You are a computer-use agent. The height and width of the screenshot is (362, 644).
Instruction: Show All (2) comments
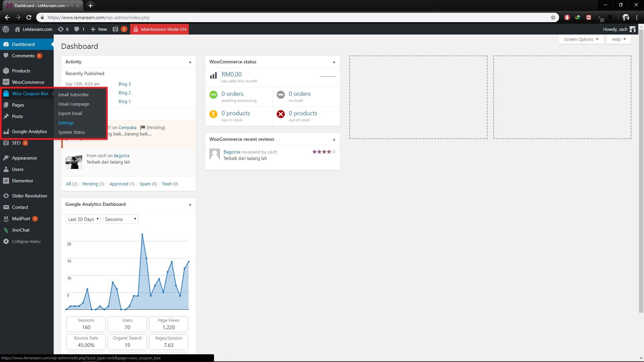[71, 184]
